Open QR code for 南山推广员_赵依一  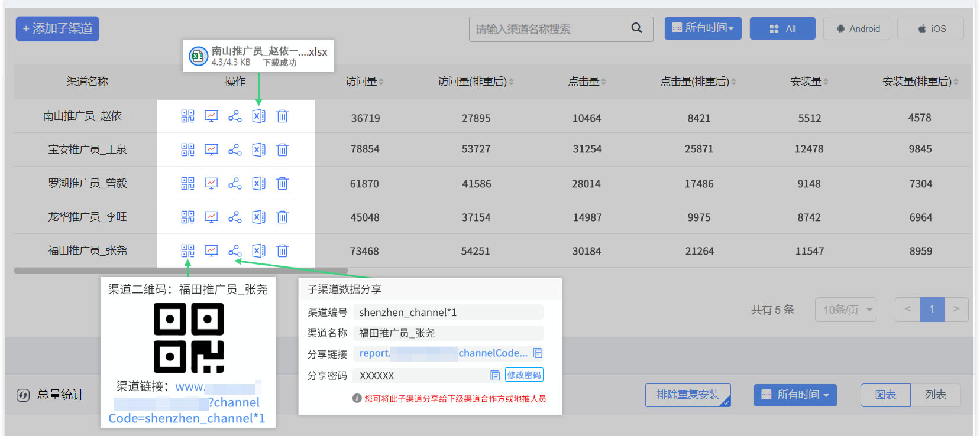click(187, 116)
